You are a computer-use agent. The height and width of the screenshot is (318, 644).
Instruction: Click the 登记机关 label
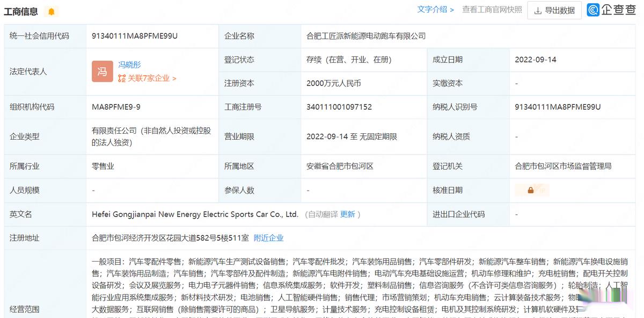tap(448, 167)
